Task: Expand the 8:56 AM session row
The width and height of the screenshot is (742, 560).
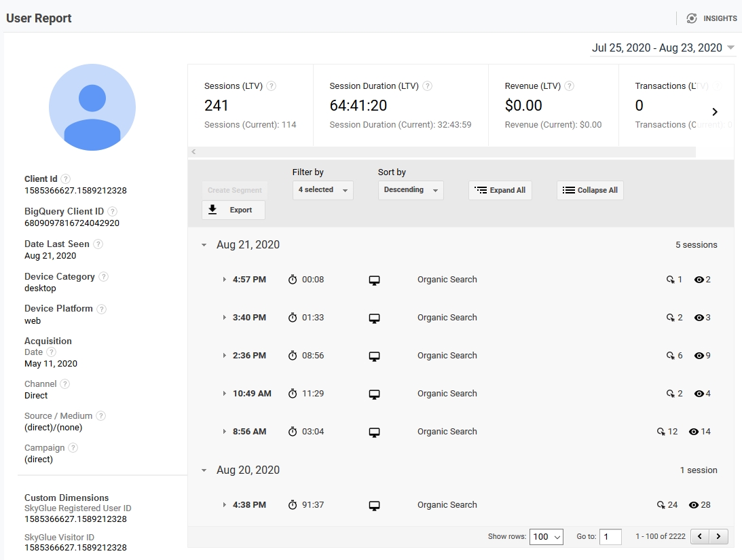Action: (x=224, y=431)
